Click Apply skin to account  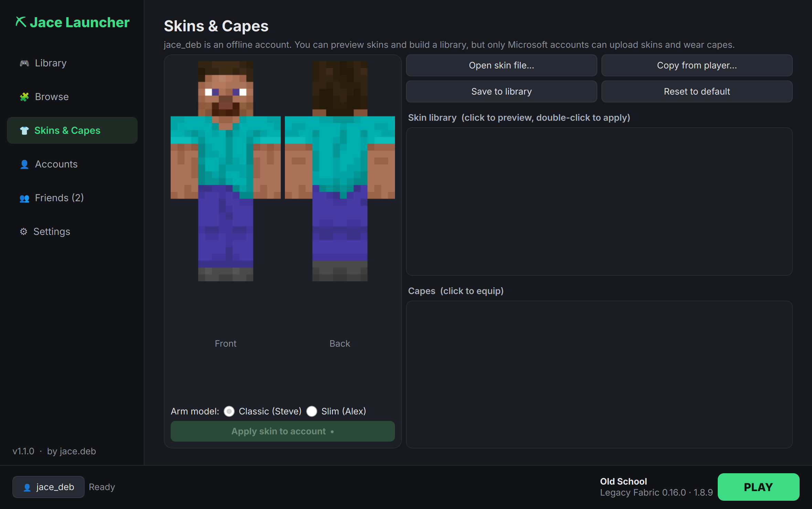(x=283, y=431)
